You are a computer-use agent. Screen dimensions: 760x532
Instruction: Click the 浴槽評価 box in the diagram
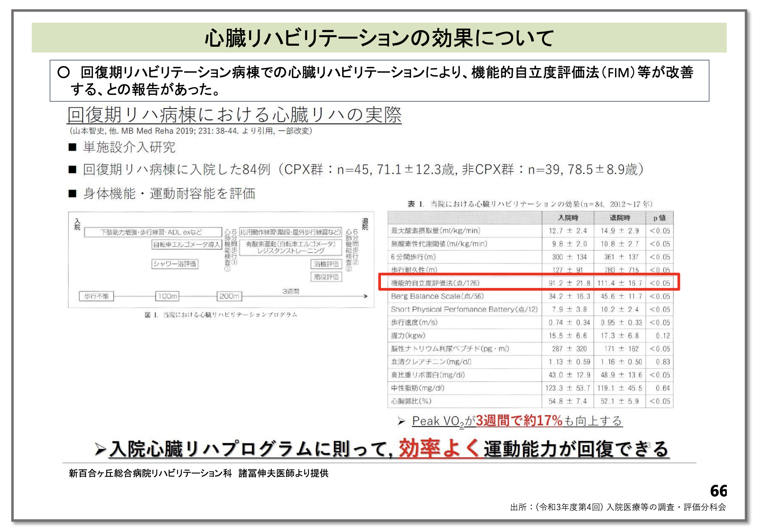(x=326, y=264)
